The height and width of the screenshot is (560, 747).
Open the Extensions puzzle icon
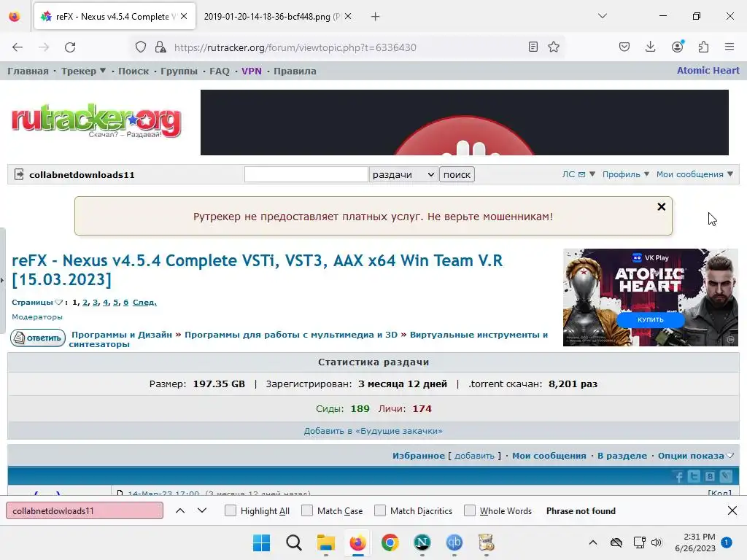click(x=704, y=47)
